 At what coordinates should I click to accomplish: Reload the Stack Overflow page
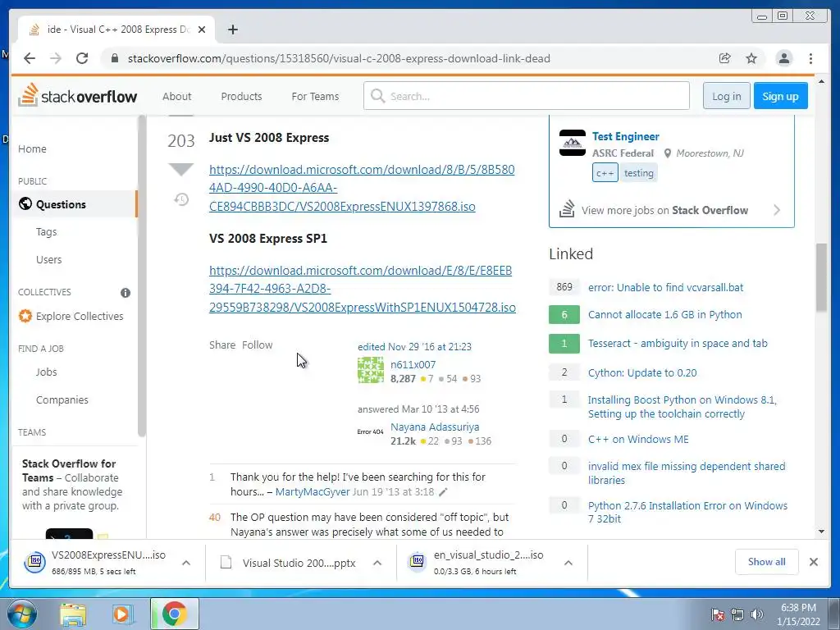(82, 58)
